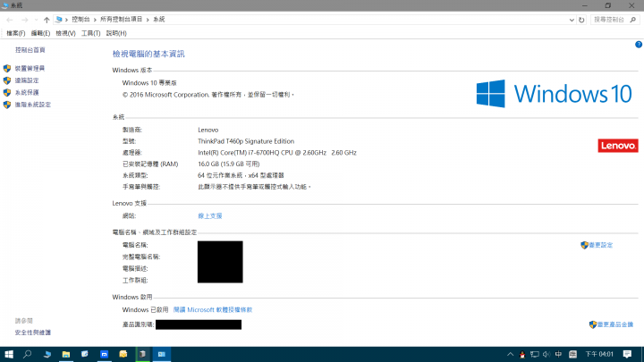The height and width of the screenshot is (362, 644).
Task: Open the Action Center notification icon
Action: pyautogui.click(x=627, y=354)
